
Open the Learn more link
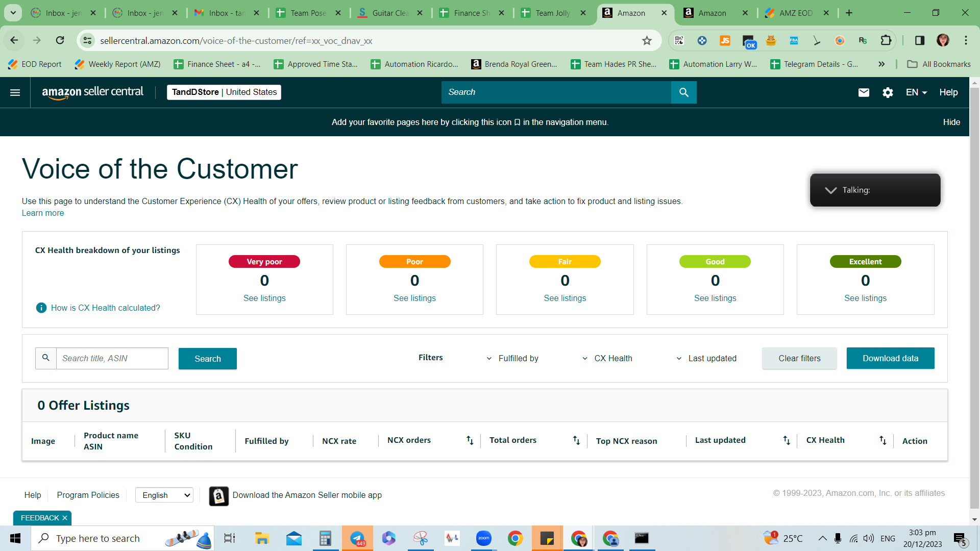pos(43,213)
